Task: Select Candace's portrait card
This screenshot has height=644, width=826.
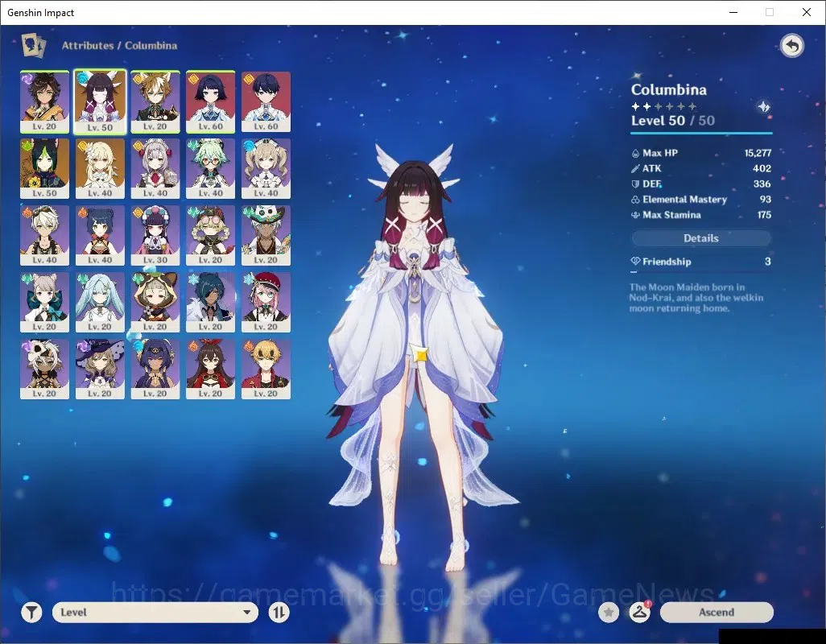Action: [x=155, y=369]
